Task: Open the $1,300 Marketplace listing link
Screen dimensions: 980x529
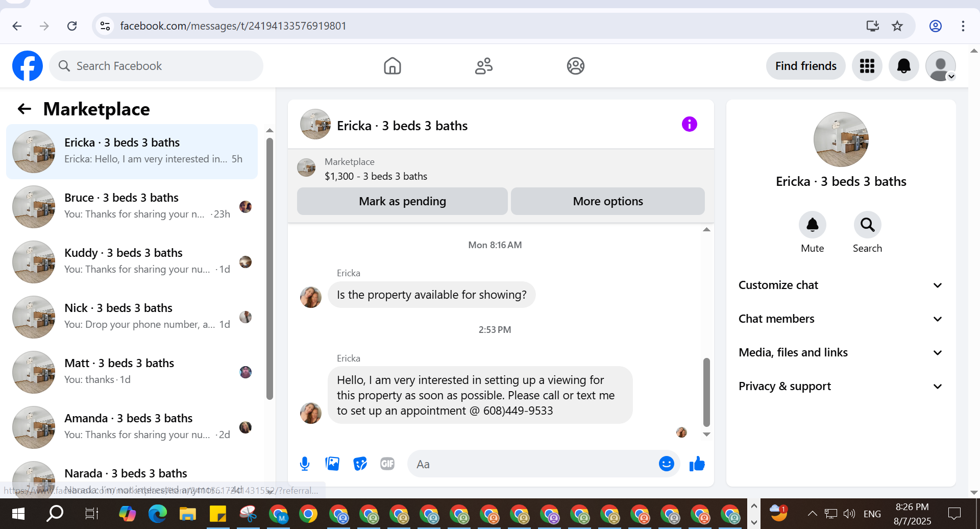Action: (x=376, y=176)
